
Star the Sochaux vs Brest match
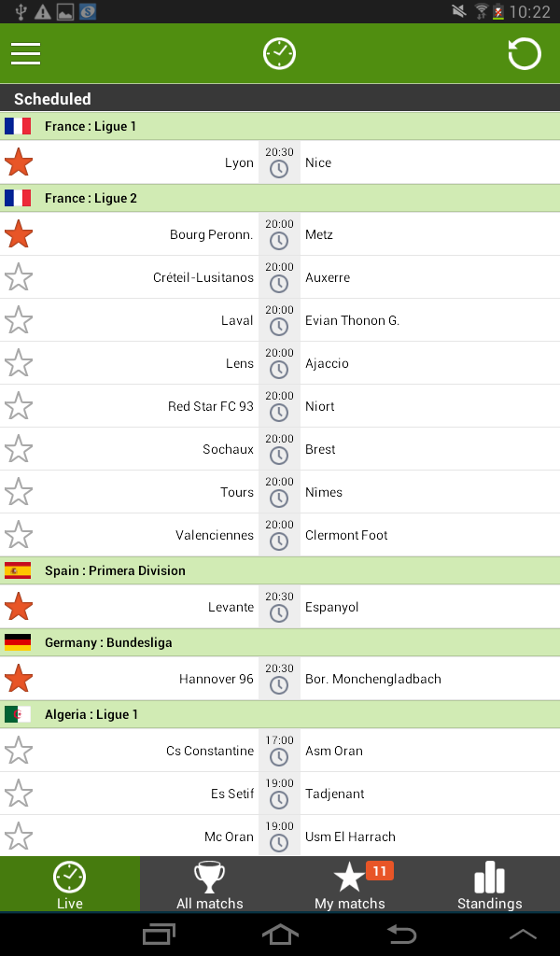pyautogui.click(x=19, y=449)
